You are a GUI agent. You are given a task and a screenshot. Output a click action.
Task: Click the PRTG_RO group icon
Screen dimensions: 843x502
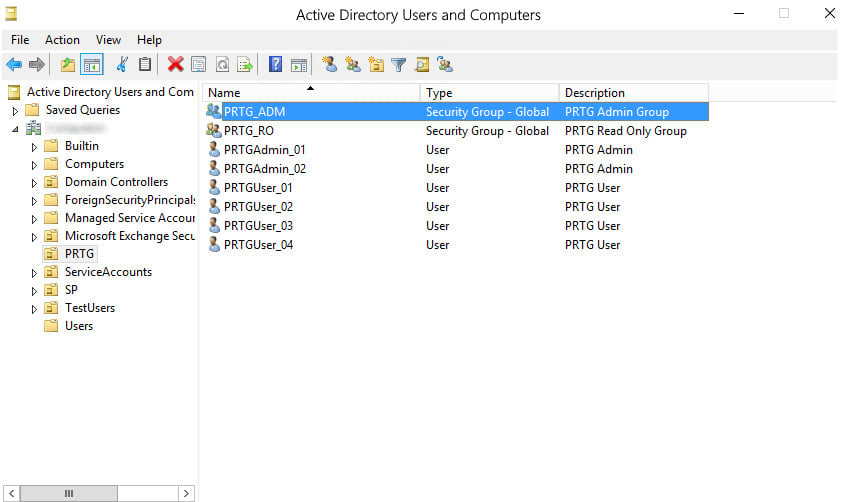214,130
